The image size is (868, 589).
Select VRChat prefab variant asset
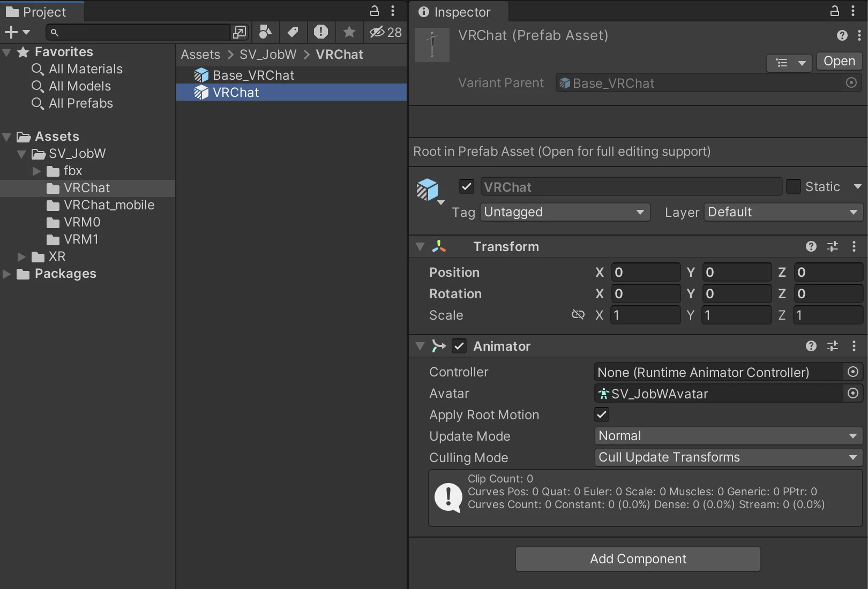[x=291, y=93]
